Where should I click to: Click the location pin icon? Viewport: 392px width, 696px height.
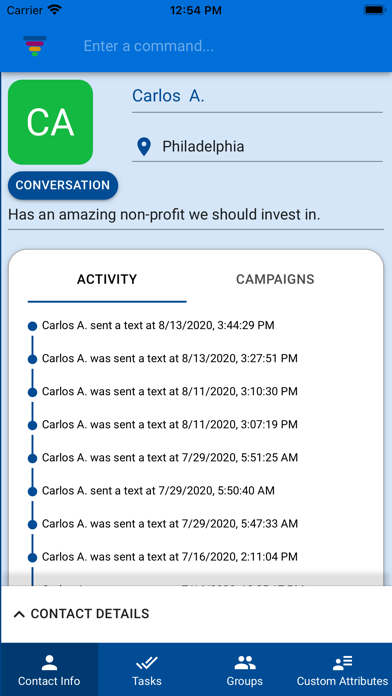coord(144,147)
